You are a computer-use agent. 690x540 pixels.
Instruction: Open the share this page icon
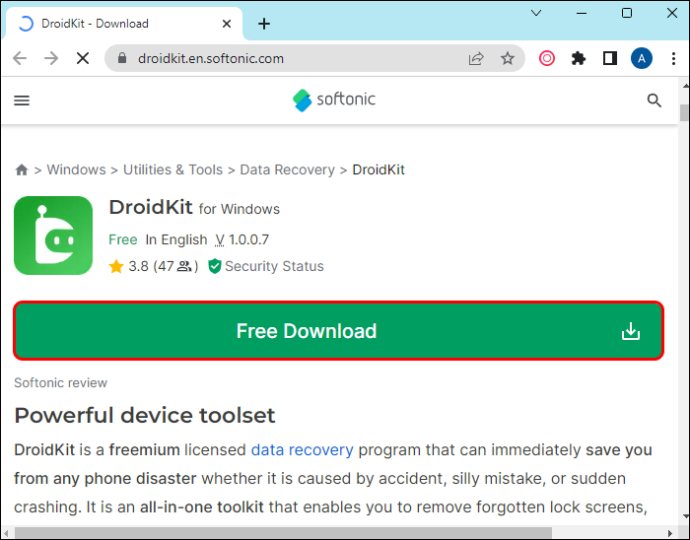(476, 58)
